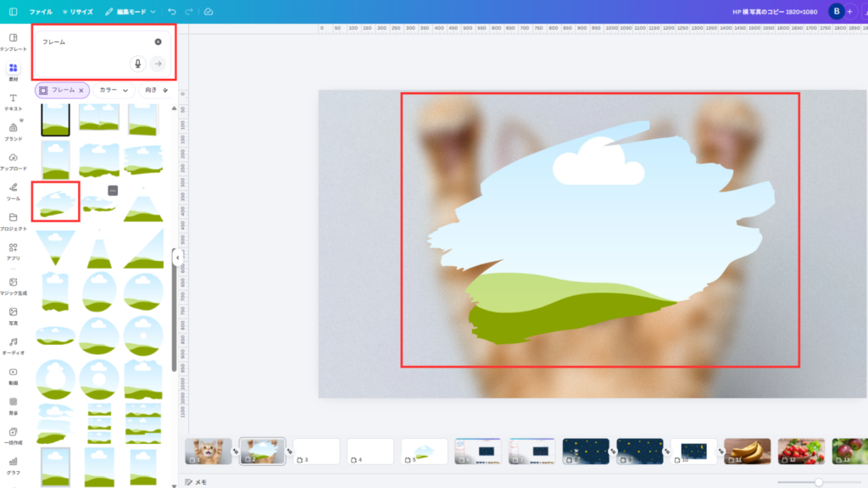Open the テキスト tool in sidebar

coord(13,102)
